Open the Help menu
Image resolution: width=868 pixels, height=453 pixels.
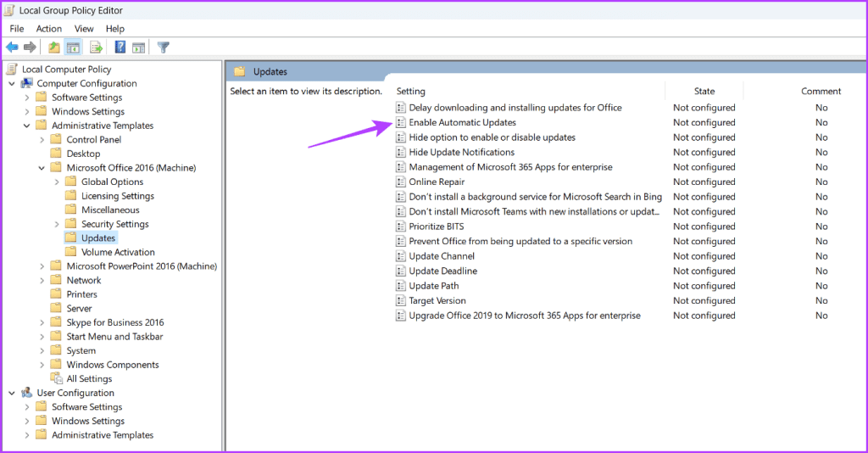coord(114,28)
